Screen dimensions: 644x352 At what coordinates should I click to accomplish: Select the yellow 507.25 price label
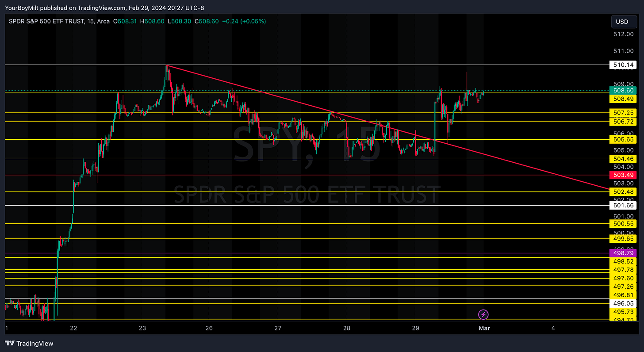pos(623,113)
